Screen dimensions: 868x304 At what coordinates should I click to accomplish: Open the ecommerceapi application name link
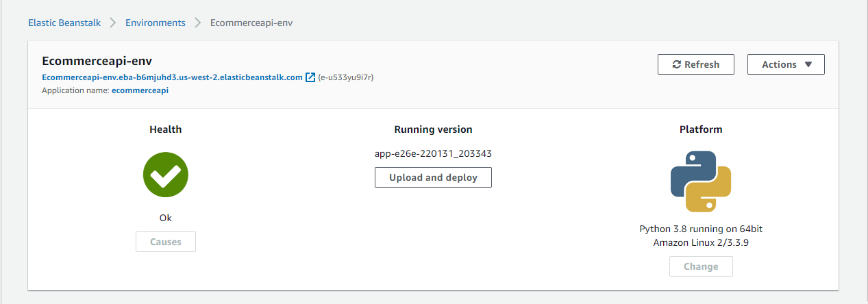(x=140, y=90)
